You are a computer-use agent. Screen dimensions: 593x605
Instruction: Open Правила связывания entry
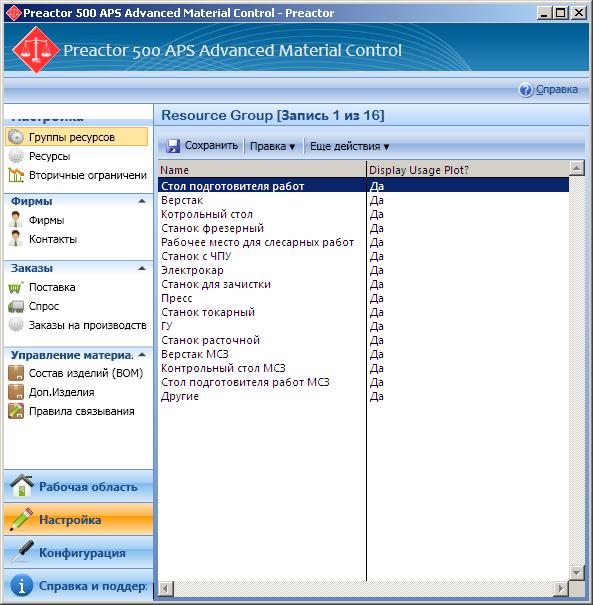82,411
